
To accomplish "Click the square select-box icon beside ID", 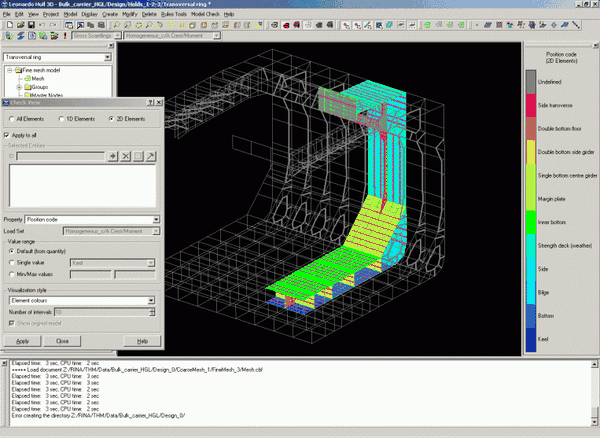I will (140, 157).
